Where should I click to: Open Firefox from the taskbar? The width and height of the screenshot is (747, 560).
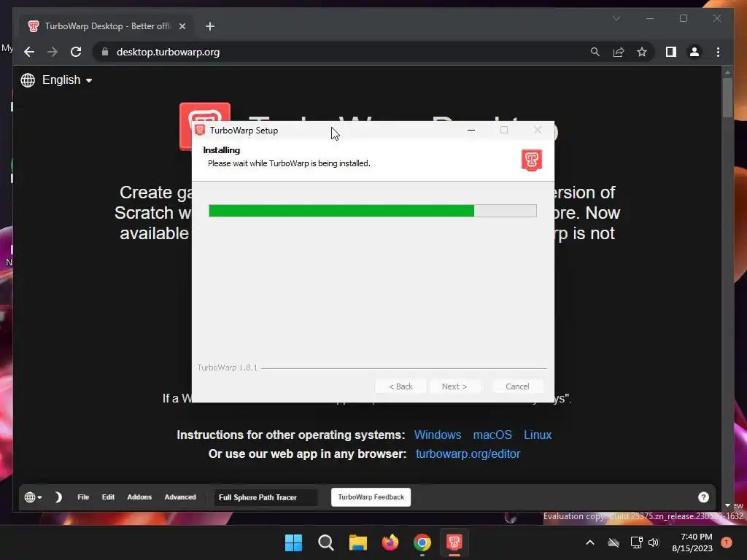coord(390,542)
